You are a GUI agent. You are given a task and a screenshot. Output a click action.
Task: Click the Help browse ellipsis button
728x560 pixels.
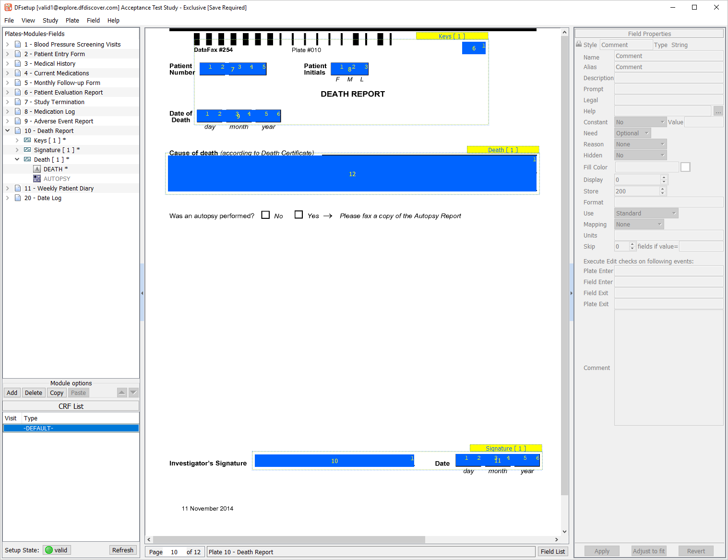pos(718,111)
